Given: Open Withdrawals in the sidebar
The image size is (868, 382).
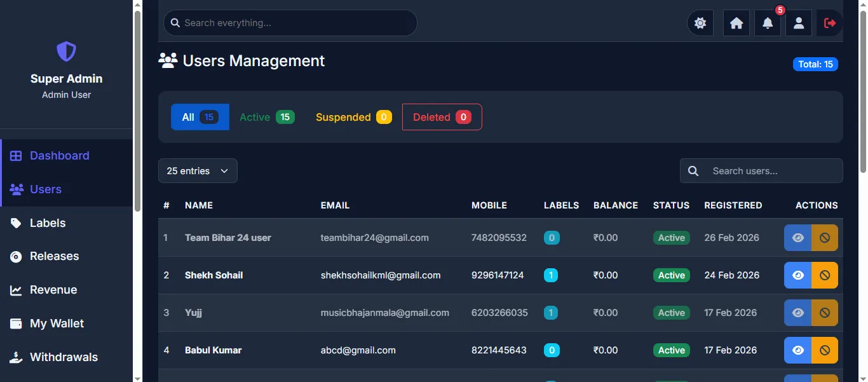Looking at the screenshot, I should point(67,357).
